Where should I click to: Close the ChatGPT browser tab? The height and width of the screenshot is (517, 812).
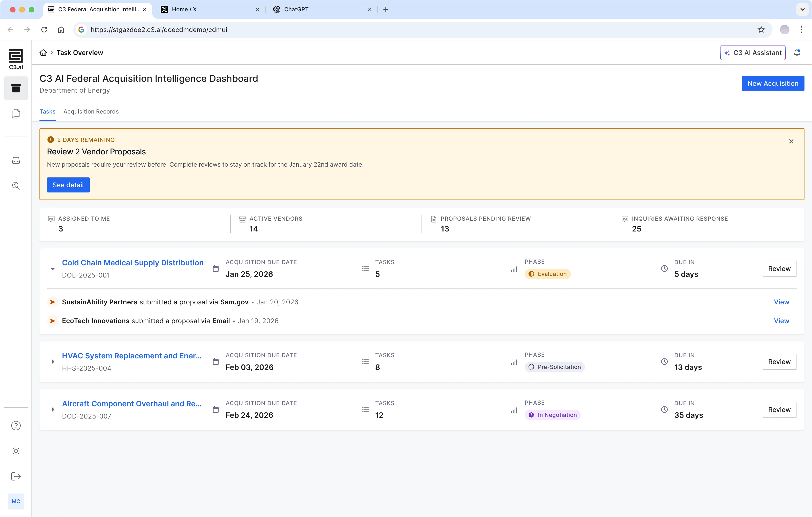[370, 9]
